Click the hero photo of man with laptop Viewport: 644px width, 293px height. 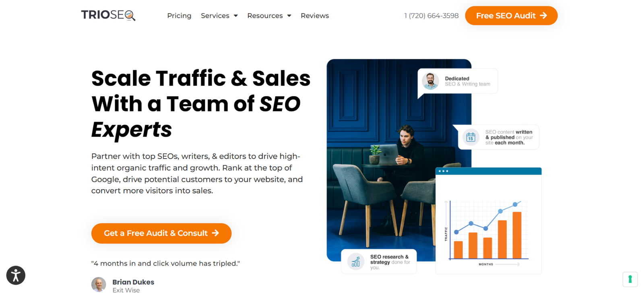coord(398,160)
